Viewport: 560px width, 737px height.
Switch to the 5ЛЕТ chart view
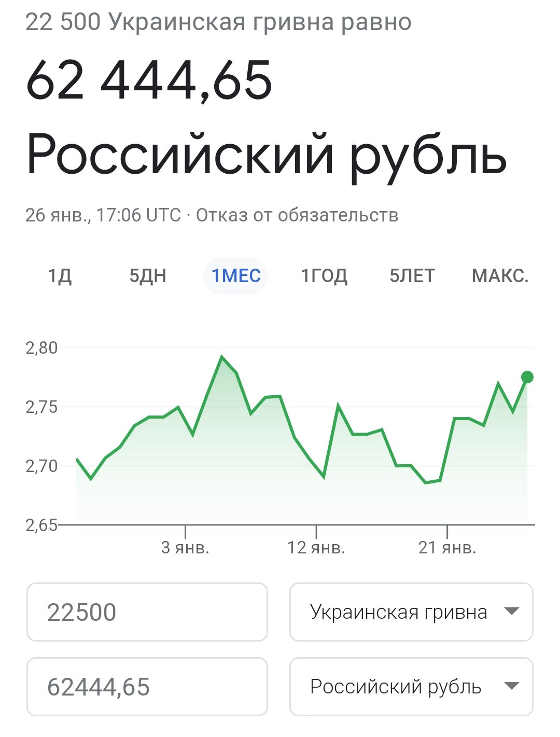[x=412, y=276]
